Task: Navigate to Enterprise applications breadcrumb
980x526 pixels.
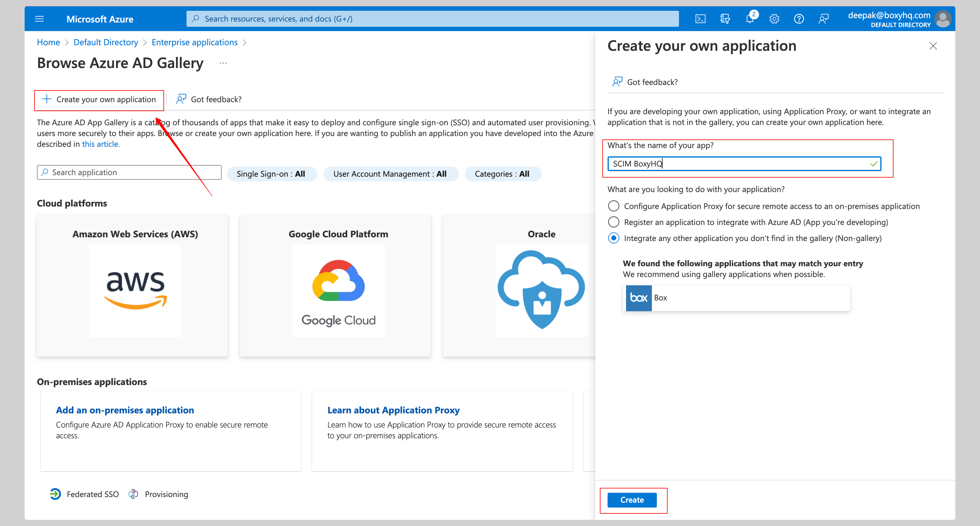Action: tap(195, 42)
